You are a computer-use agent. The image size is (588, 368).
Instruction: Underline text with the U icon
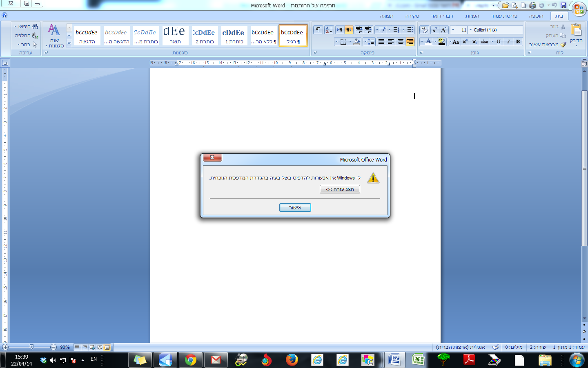click(x=499, y=42)
